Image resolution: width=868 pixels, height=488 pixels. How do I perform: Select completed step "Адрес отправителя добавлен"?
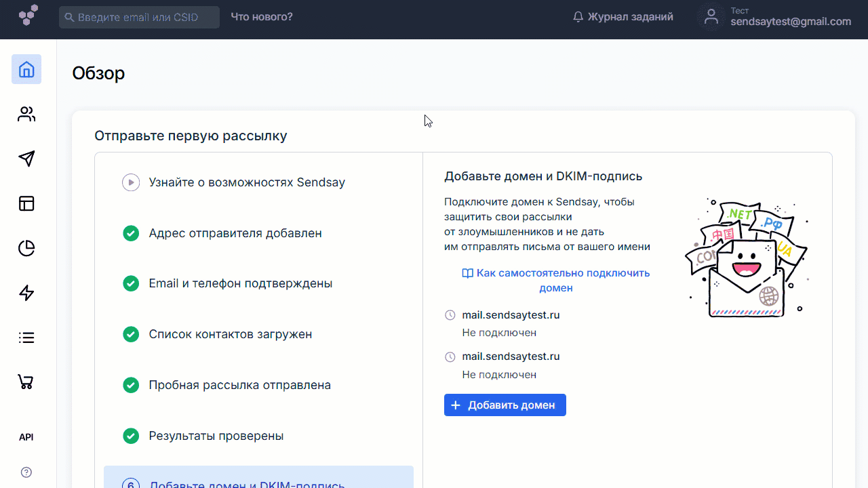pyautogui.click(x=235, y=233)
